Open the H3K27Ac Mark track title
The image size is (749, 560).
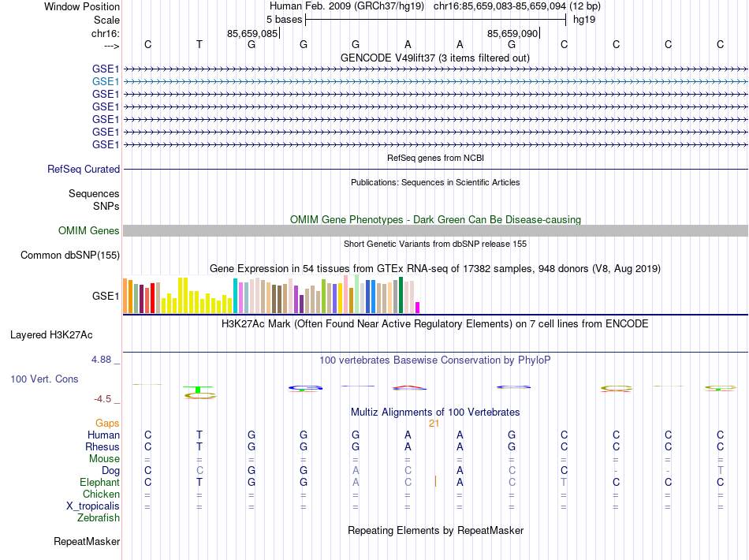coord(434,324)
